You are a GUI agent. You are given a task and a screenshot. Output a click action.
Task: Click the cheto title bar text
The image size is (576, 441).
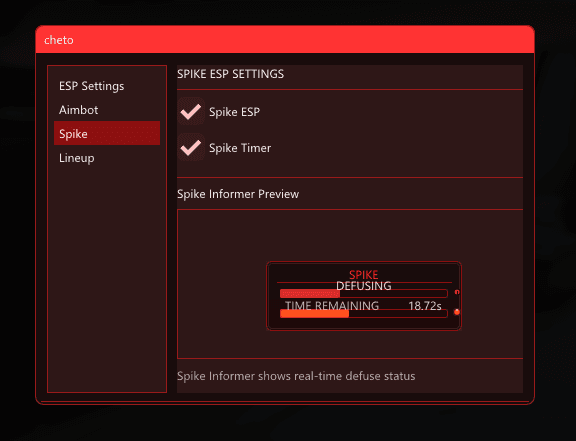[59, 40]
